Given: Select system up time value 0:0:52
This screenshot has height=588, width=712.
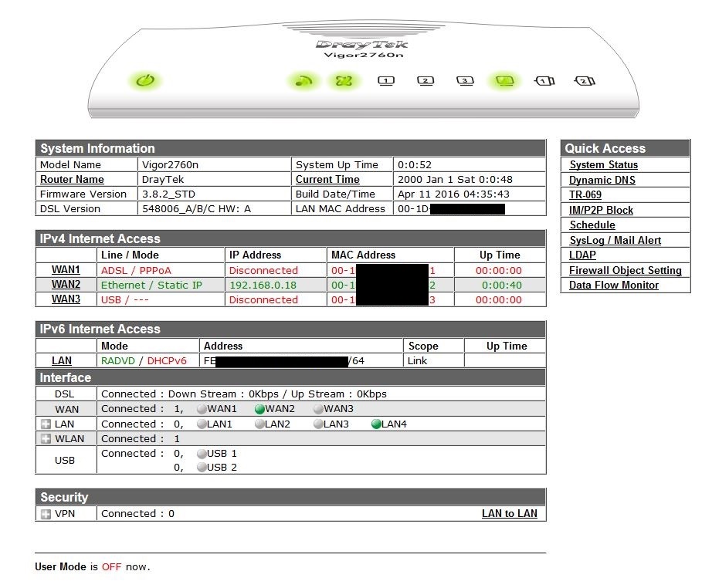Looking at the screenshot, I should 415,164.
